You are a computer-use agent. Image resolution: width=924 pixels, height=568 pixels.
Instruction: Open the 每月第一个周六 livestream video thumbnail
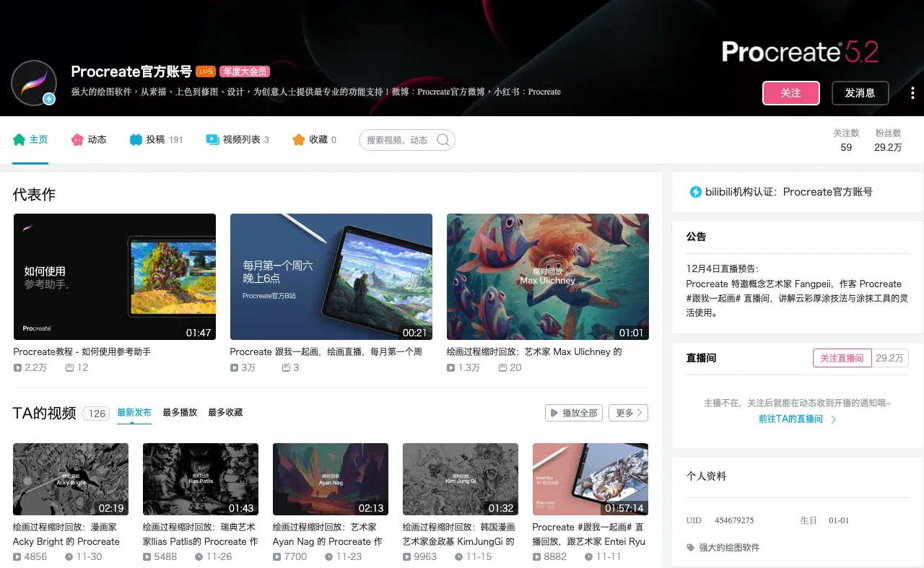331,276
